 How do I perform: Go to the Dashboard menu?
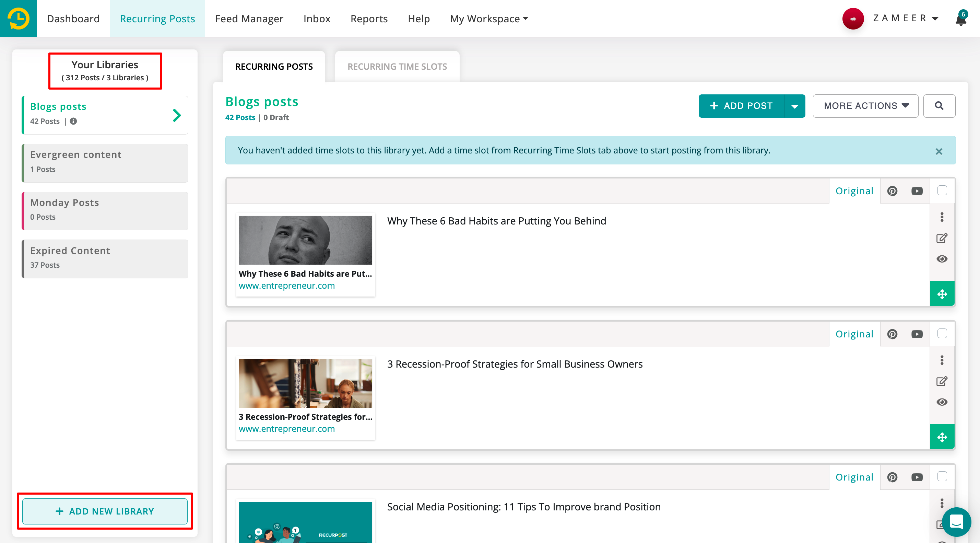pyautogui.click(x=73, y=19)
